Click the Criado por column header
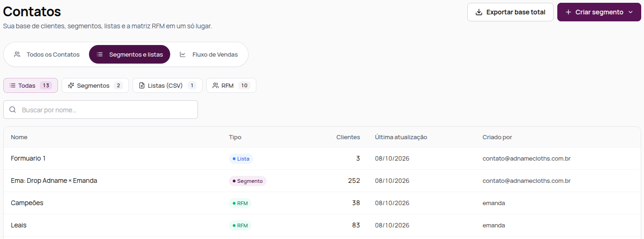The image size is (644, 239). pyautogui.click(x=497, y=137)
